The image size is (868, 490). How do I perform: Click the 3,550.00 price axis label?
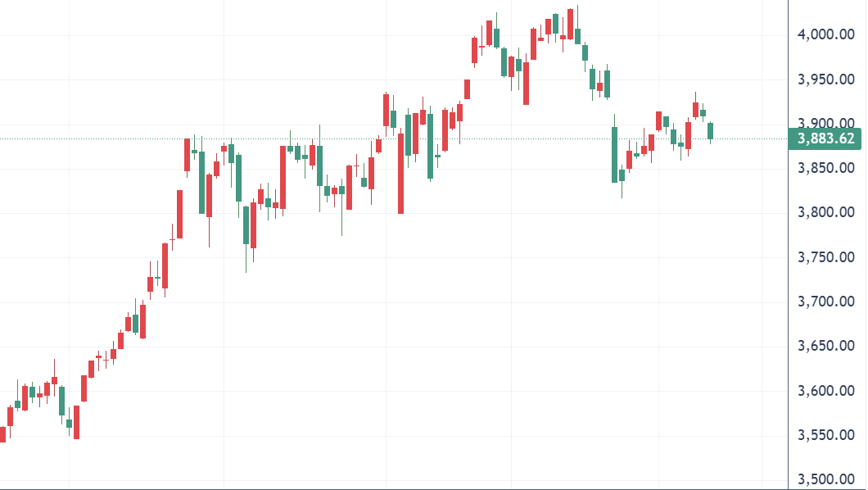coord(825,435)
